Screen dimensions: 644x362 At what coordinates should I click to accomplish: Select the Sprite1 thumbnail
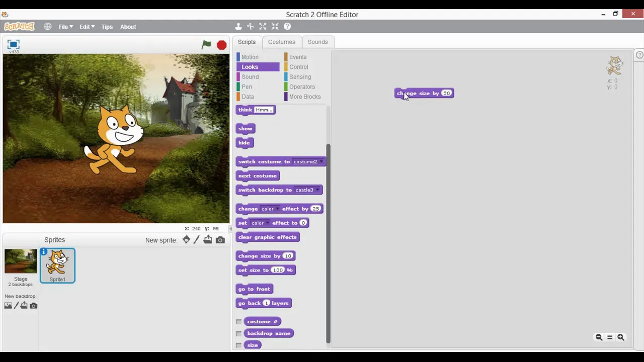pyautogui.click(x=57, y=265)
